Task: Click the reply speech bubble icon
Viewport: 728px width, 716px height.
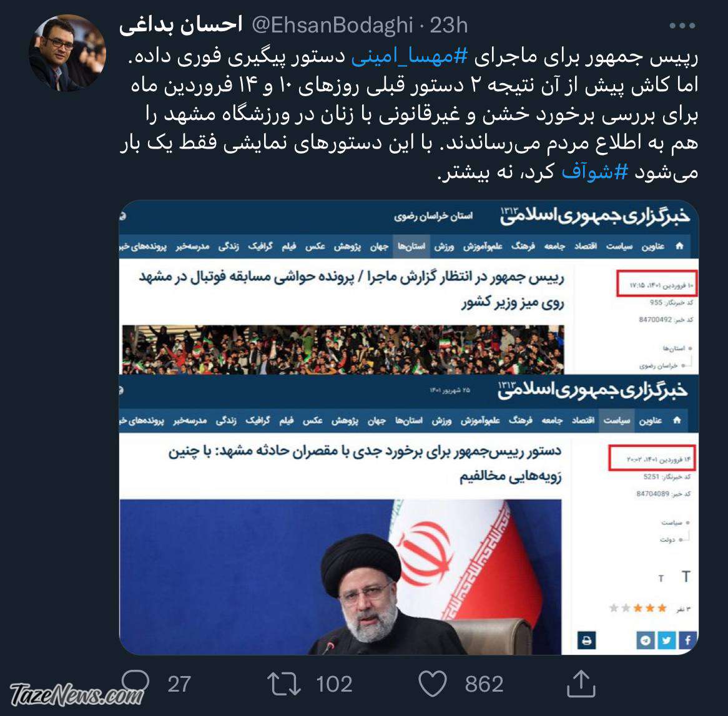Action: [135, 682]
